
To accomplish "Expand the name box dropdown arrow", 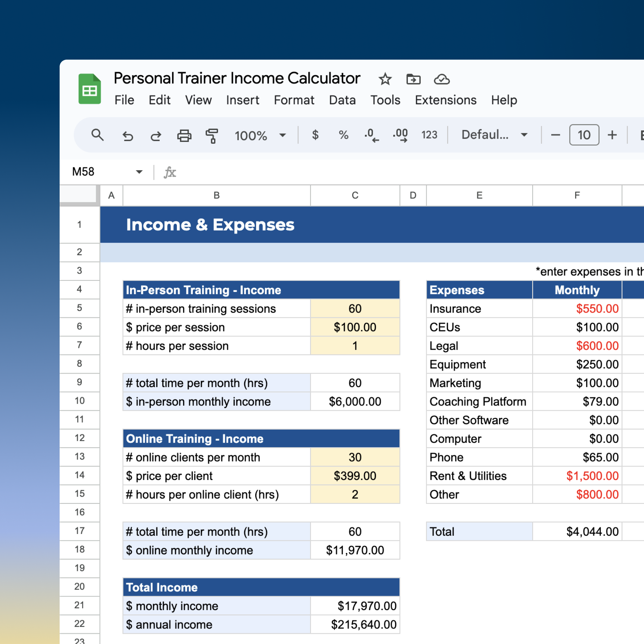I will [x=139, y=172].
